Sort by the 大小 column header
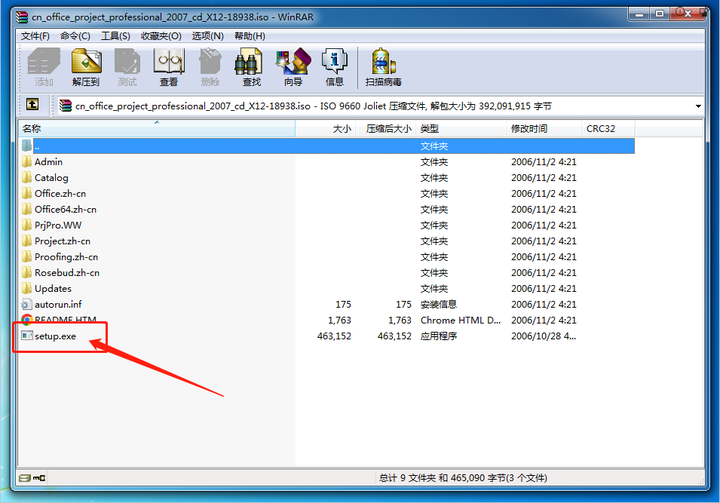720x503 pixels. (x=326, y=129)
